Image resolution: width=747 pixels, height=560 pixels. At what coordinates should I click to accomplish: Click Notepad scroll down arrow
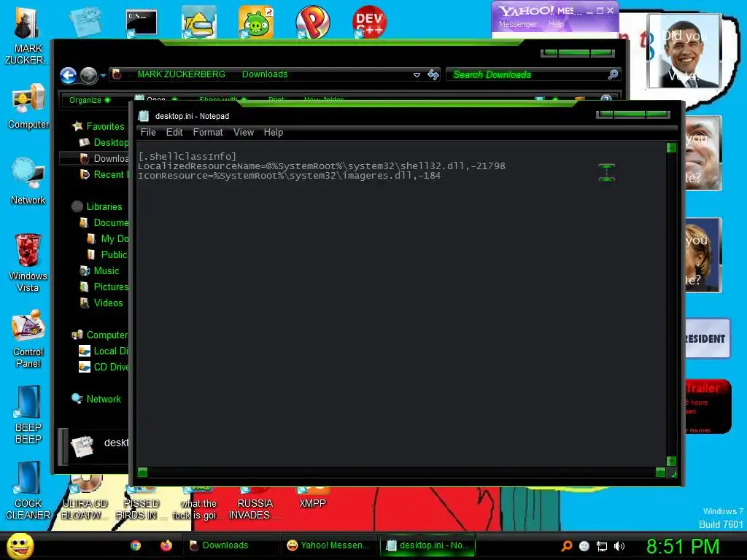[671, 461]
